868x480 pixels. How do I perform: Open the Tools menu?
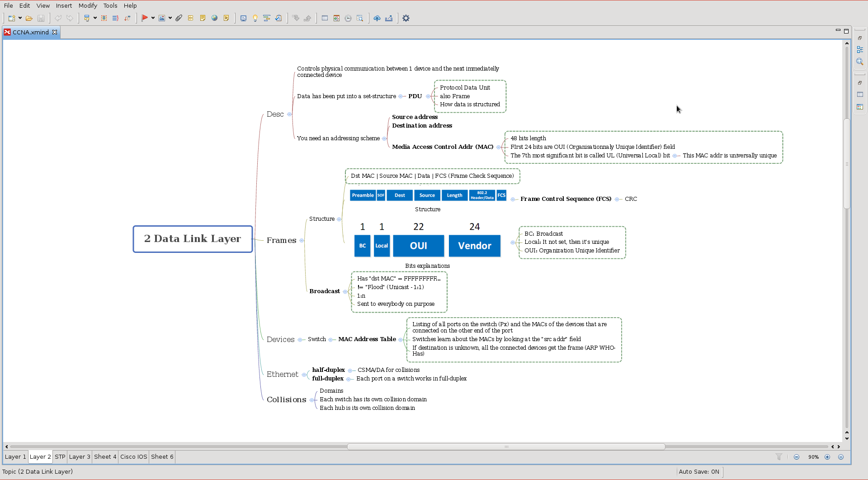110,5
